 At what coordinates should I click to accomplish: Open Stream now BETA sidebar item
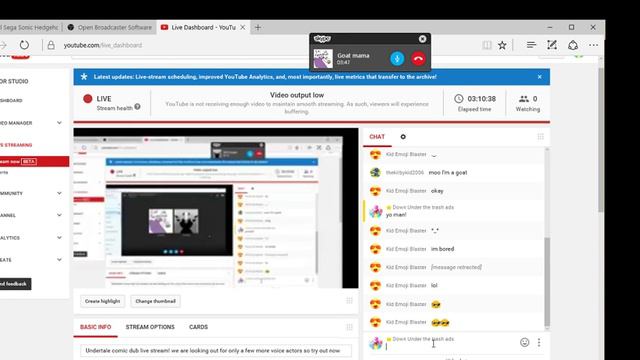click(34, 162)
